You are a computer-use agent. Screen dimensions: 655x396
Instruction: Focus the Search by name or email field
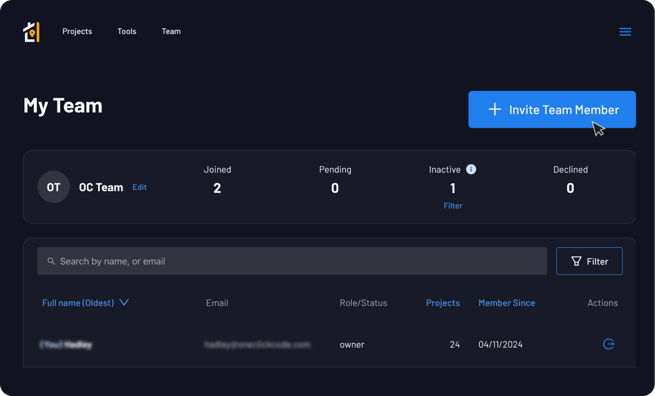click(292, 261)
